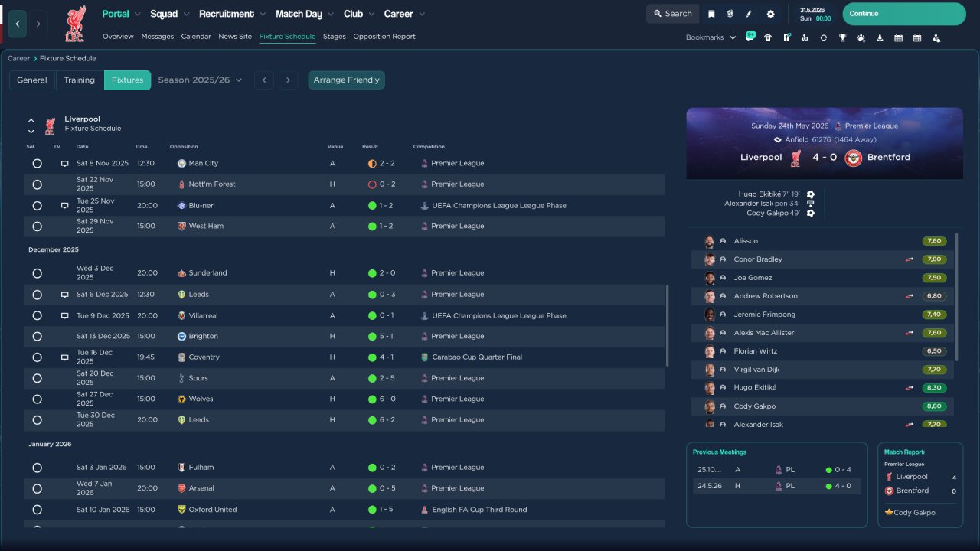The image size is (980, 551).
Task: Select the Man City fixture radio button
Action: (37, 163)
